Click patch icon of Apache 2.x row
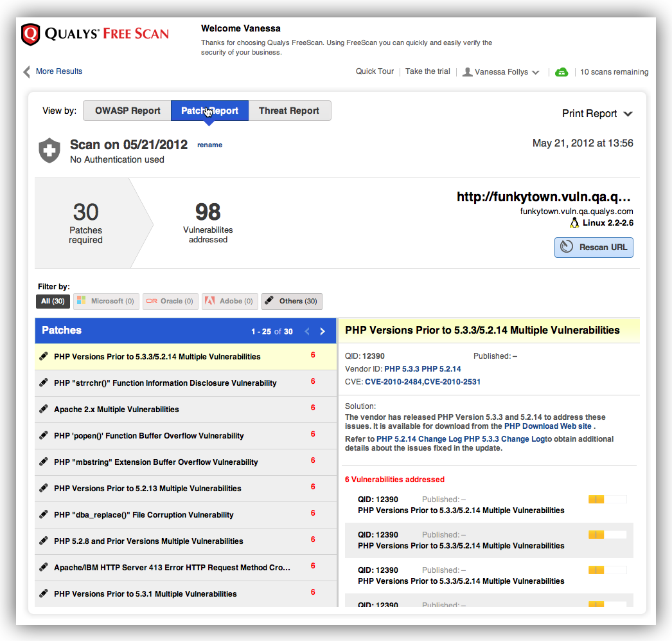The height and width of the screenshot is (641, 672). [44, 409]
